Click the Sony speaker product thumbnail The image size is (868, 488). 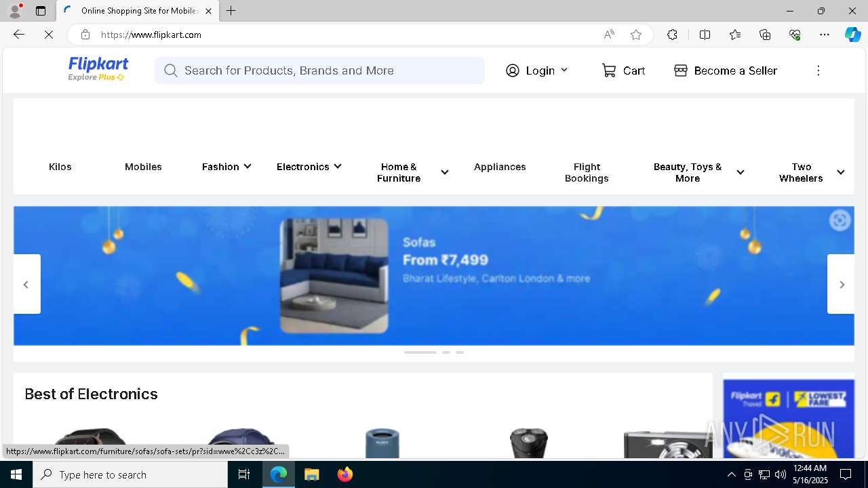tap(382, 443)
